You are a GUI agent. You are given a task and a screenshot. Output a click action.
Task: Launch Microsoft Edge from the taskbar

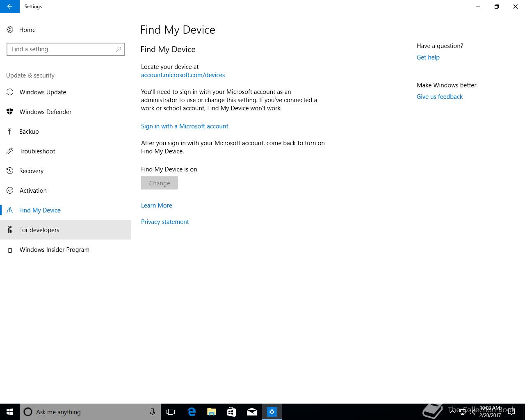[x=192, y=412]
